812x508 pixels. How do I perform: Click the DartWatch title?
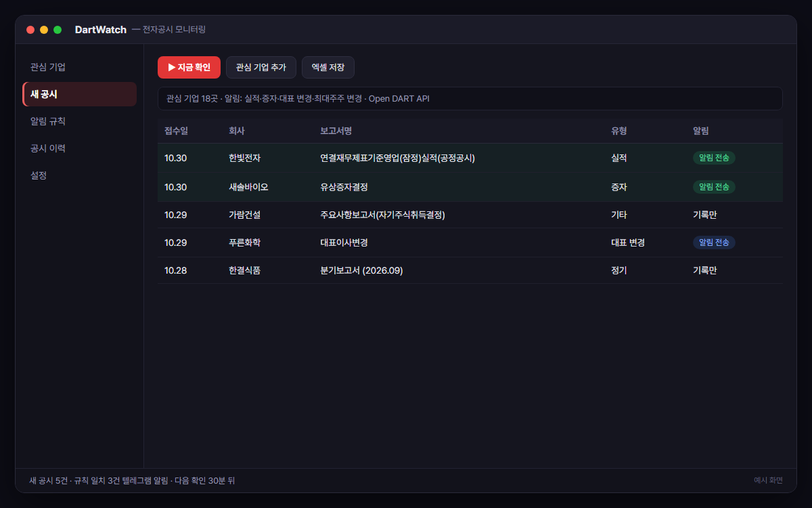point(101,30)
